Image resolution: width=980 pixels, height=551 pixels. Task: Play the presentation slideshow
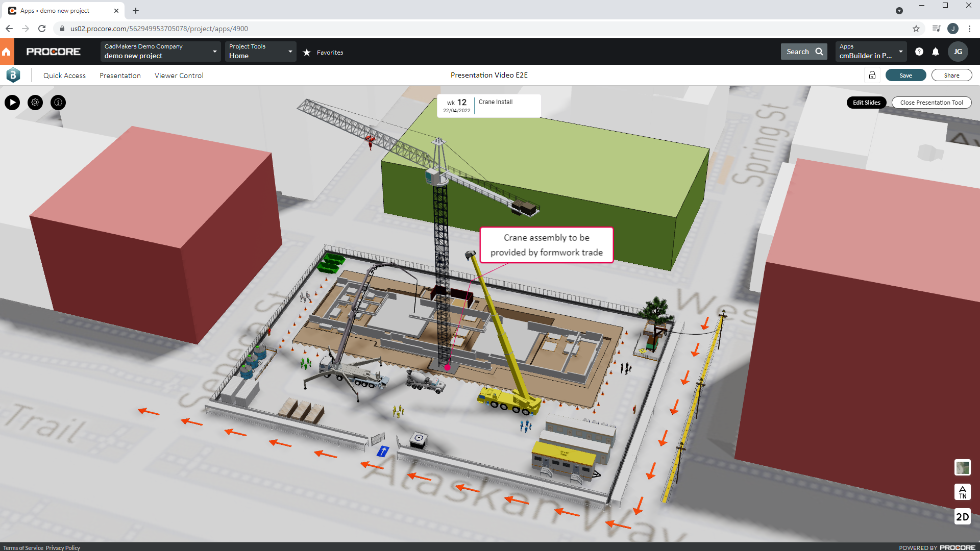pyautogui.click(x=12, y=103)
